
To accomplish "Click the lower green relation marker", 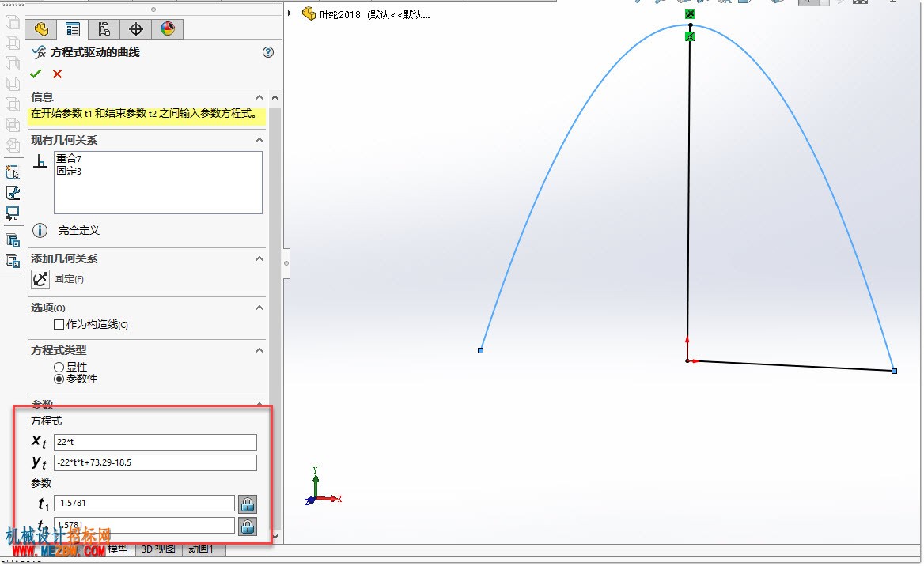I will [690, 36].
